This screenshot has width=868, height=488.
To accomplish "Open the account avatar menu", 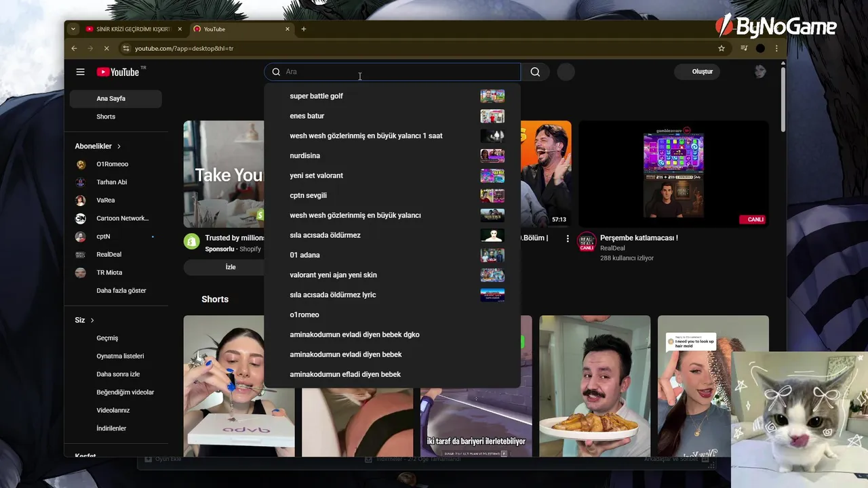I will click(x=760, y=72).
